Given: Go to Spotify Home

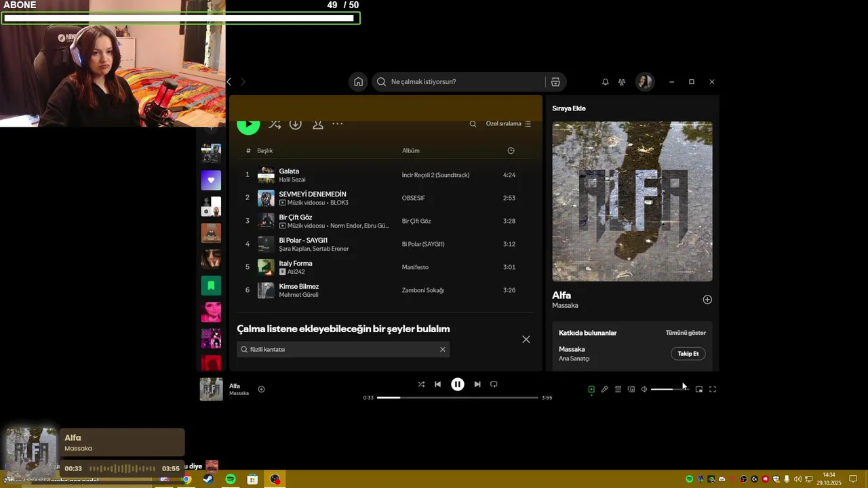Looking at the screenshot, I should (358, 82).
